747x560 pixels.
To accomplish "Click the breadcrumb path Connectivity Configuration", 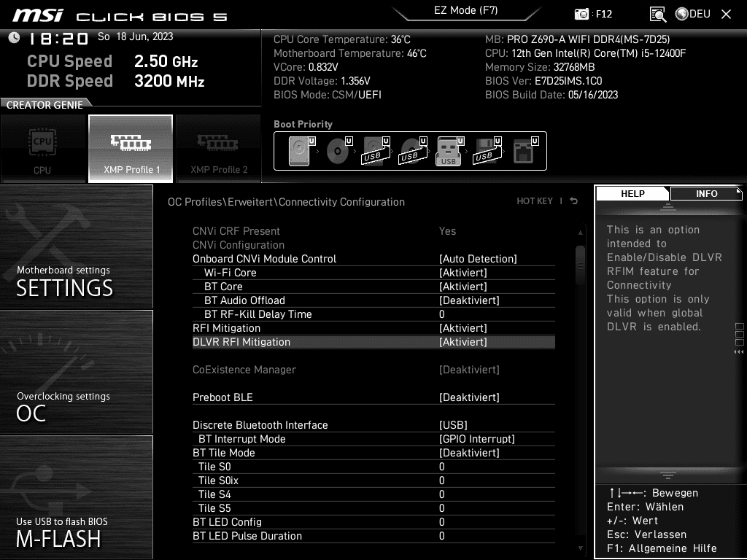I will 341,202.
